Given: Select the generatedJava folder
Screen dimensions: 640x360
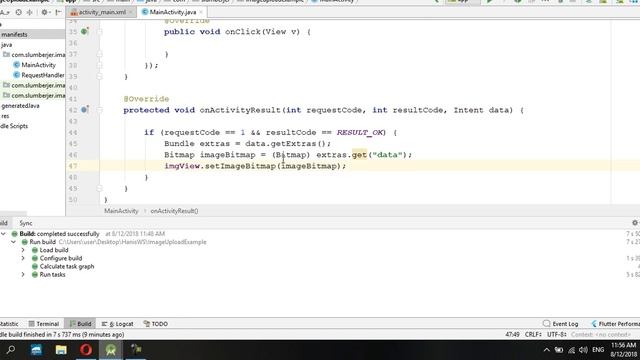Looking at the screenshot, I should (x=20, y=106).
